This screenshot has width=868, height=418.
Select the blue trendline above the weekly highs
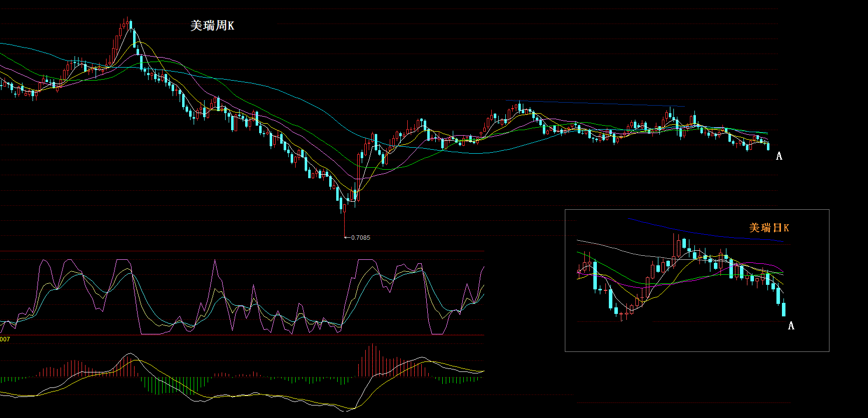tap(595, 103)
